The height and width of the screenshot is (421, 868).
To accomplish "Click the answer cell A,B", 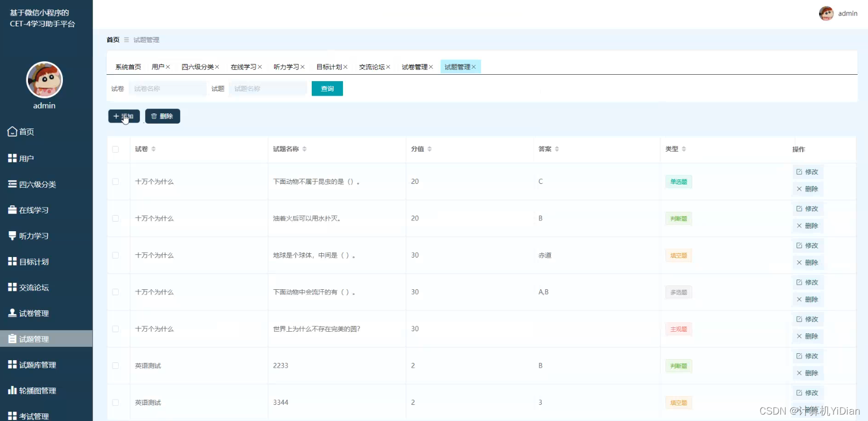I will (x=543, y=292).
